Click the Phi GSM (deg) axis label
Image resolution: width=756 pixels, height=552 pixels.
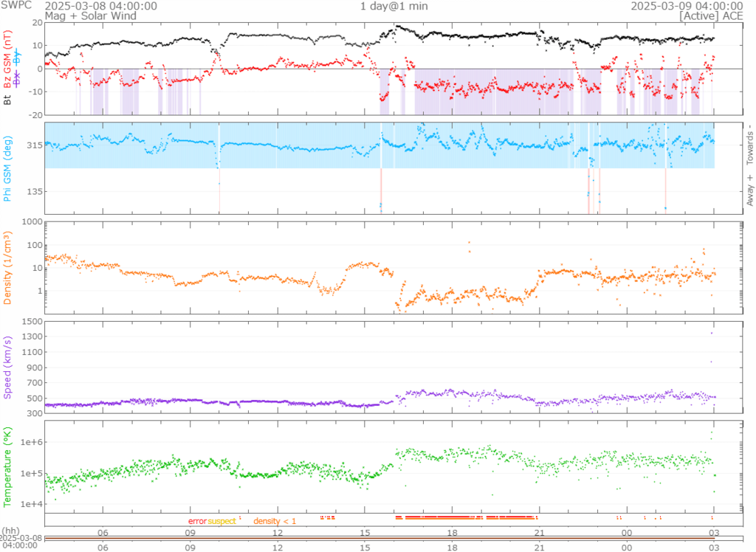coord(7,169)
